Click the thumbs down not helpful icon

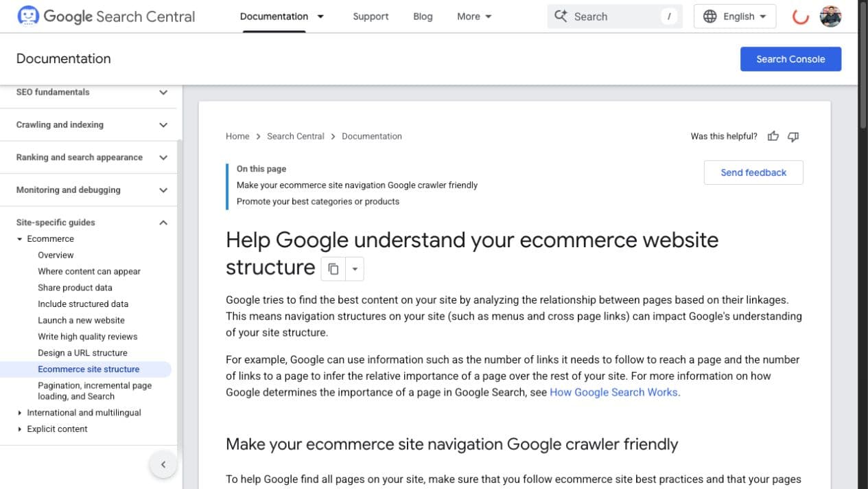[793, 136]
